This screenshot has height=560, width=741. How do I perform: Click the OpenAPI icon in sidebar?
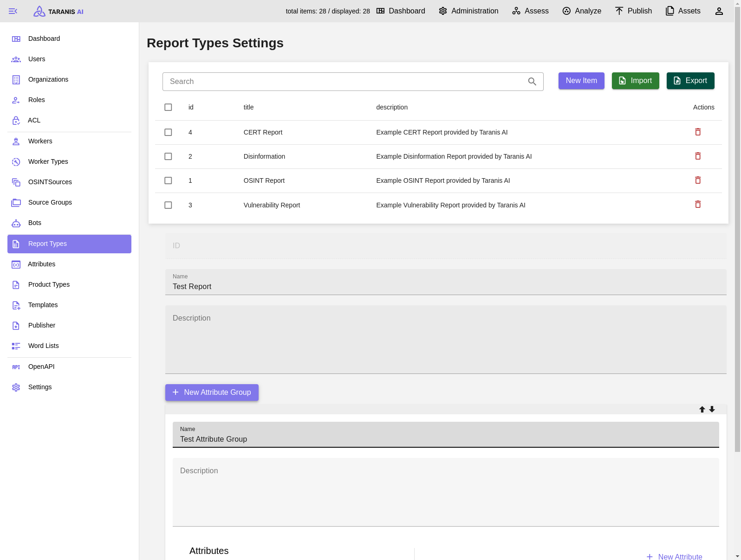(16, 367)
